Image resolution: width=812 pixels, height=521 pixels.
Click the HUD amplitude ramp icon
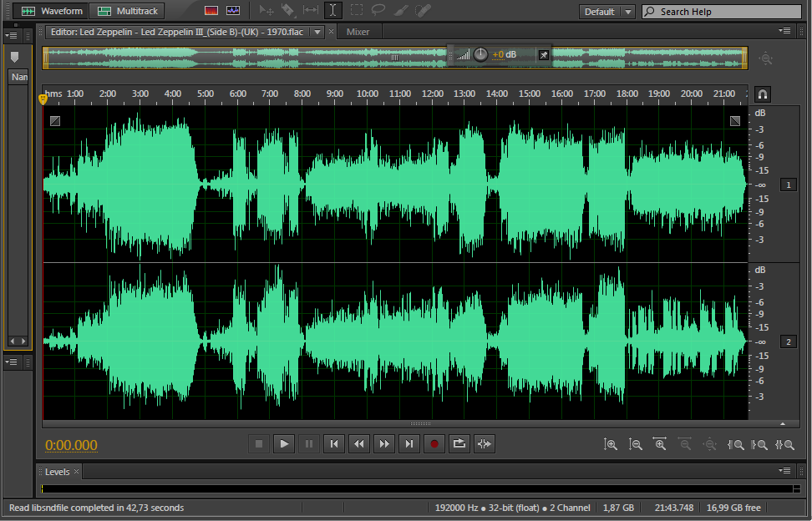click(x=463, y=54)
